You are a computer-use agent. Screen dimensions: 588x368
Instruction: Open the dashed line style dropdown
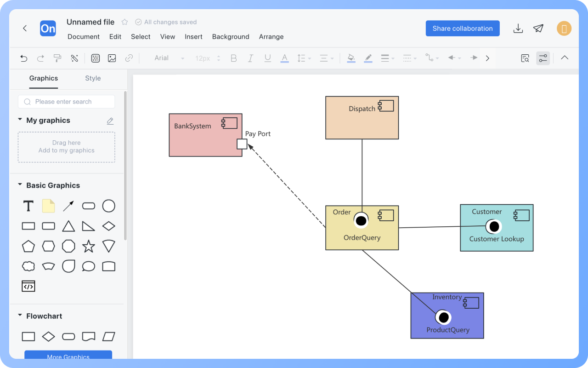tap(410, 58)
